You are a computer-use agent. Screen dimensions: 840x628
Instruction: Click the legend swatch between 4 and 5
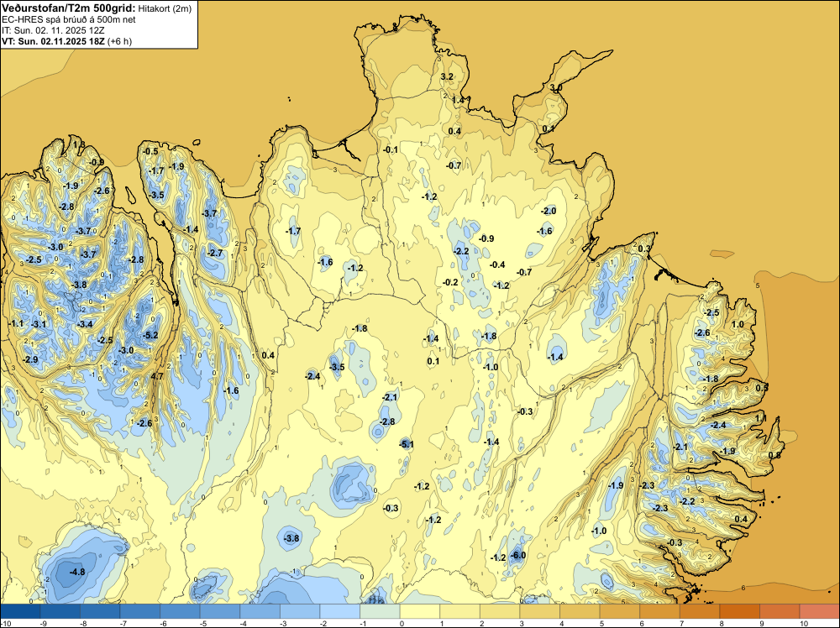(580, 611)
